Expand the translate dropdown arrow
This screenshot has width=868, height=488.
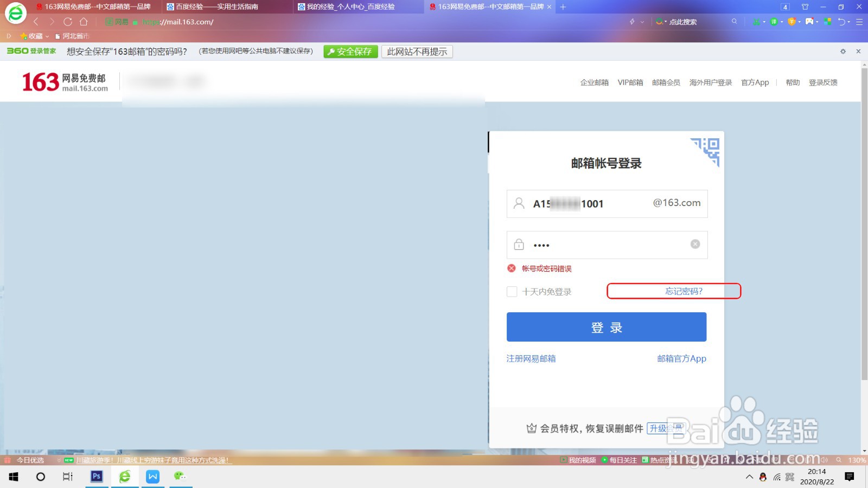782,22
